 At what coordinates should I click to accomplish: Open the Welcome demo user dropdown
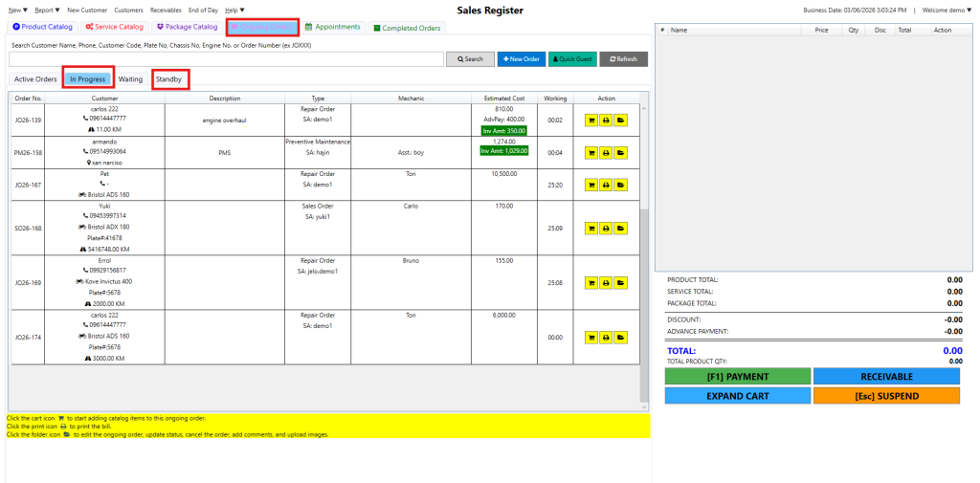pyautogui.click(x=947, y=10)
